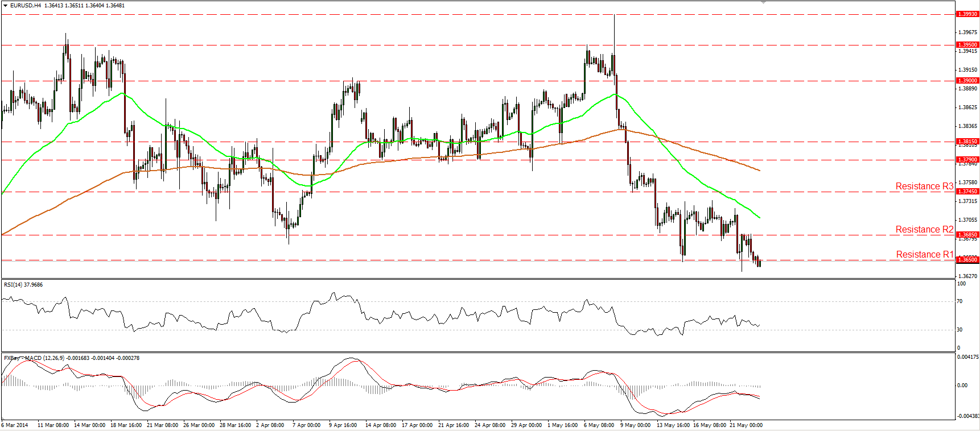Click the 9 Apr 16:00 time label

(x=343, y=425)
